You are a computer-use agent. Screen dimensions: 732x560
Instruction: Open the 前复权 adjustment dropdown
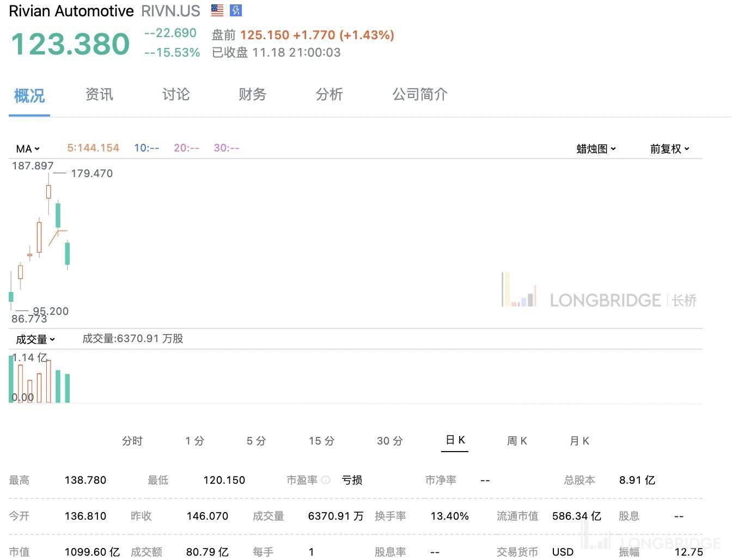pyautogui.click(x=669, y=149)
